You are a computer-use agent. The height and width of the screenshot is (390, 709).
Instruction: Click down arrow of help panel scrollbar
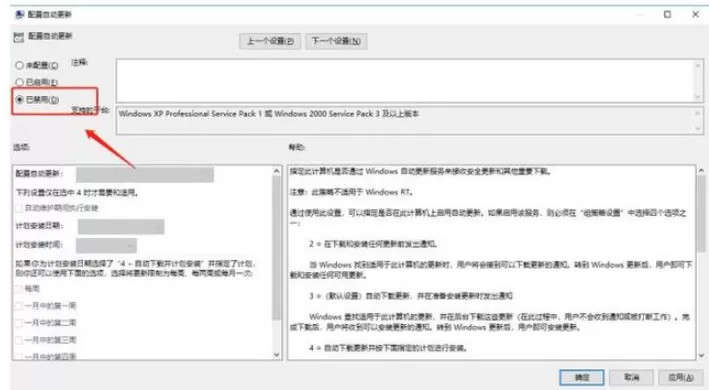pos(701,355)
